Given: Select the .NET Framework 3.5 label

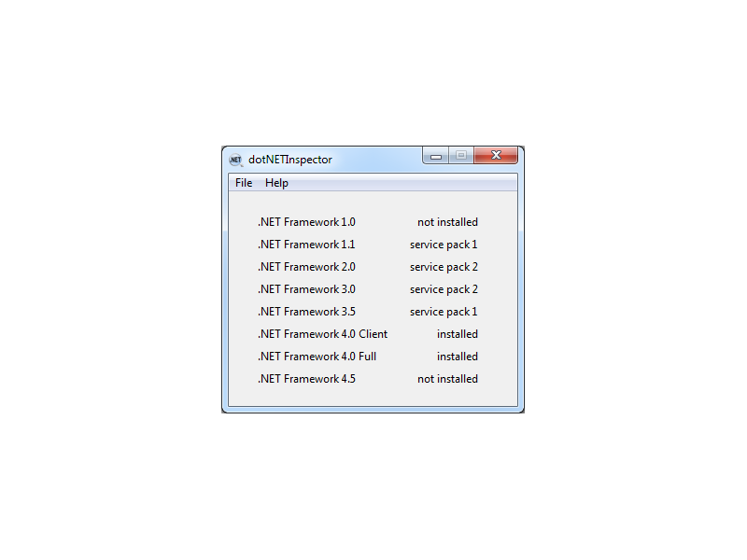Looking at the screenshot, I should tap(306, 312).
